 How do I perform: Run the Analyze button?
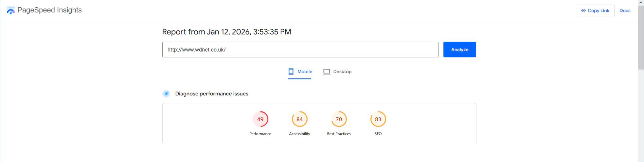tap(460, 50)
